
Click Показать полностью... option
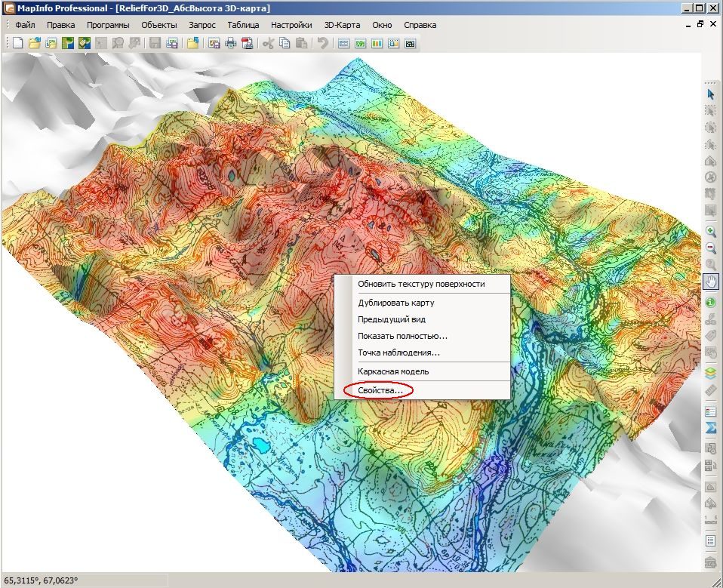402,336
